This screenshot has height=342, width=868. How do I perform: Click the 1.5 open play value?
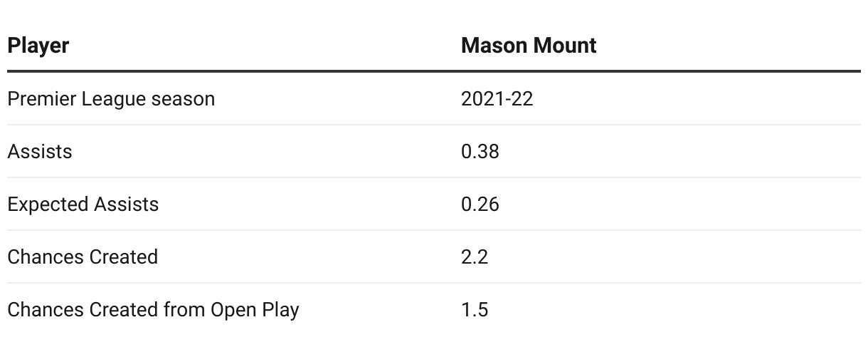(x=475, y=310)
